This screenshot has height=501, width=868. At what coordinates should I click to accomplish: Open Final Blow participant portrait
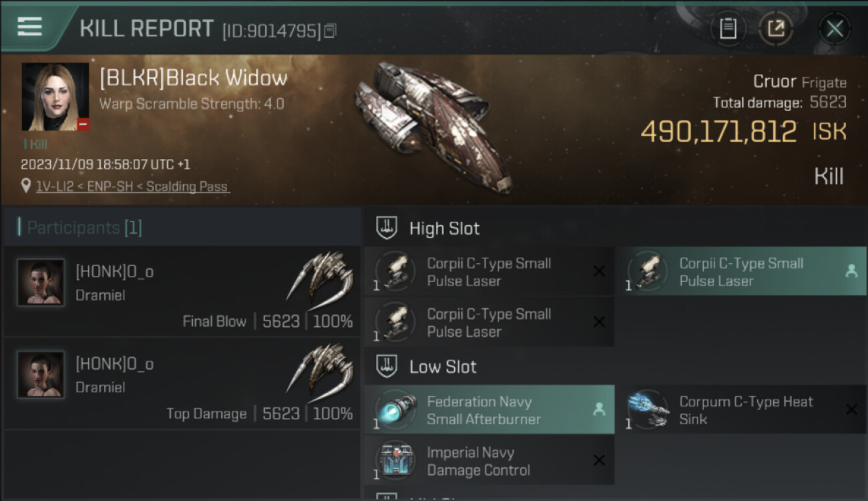click(x=41, y=283)
